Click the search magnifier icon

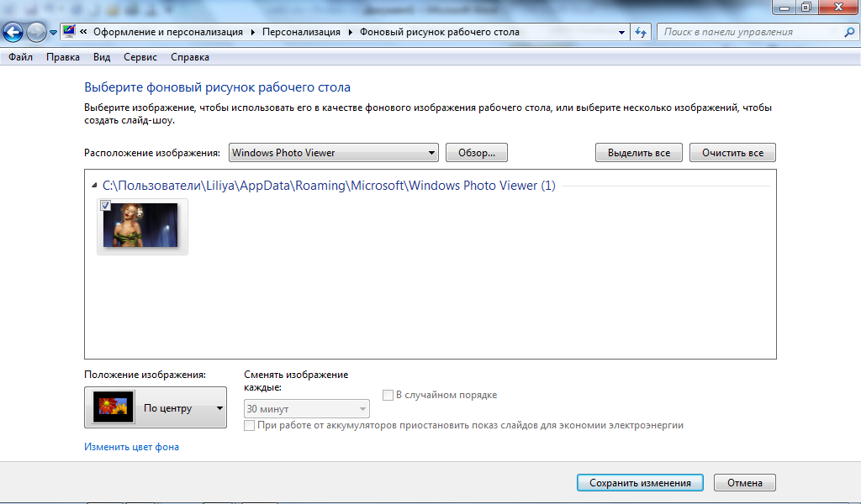click(x=849, y=33)
